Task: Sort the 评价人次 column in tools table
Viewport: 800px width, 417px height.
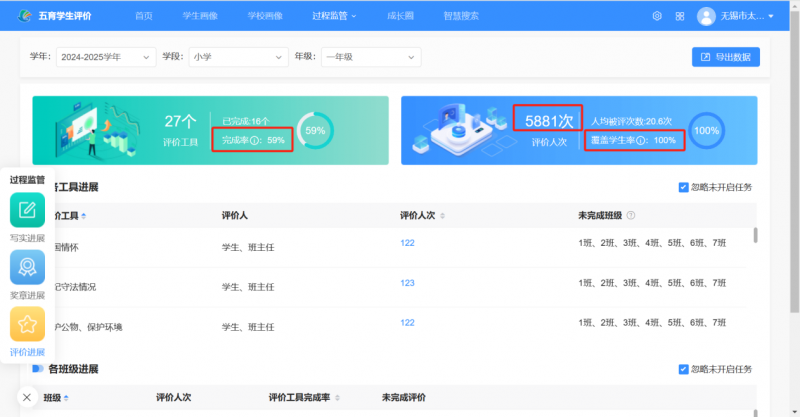Action: [x=442, y=216]
